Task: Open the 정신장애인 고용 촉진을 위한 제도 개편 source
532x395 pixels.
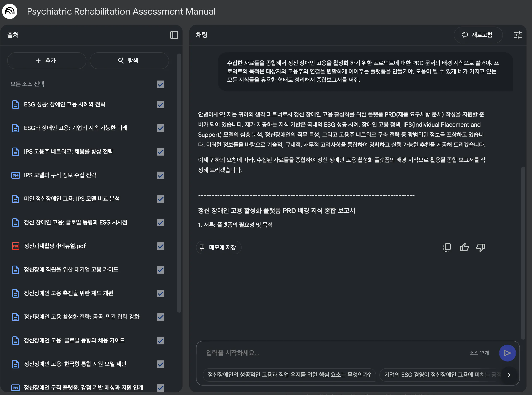Action: coord(68,293)
